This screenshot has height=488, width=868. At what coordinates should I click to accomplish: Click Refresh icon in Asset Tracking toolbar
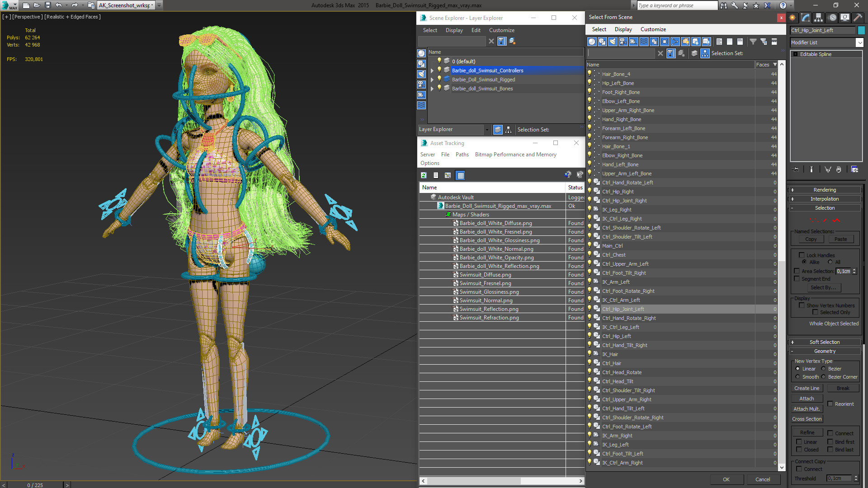click(424, 175)
